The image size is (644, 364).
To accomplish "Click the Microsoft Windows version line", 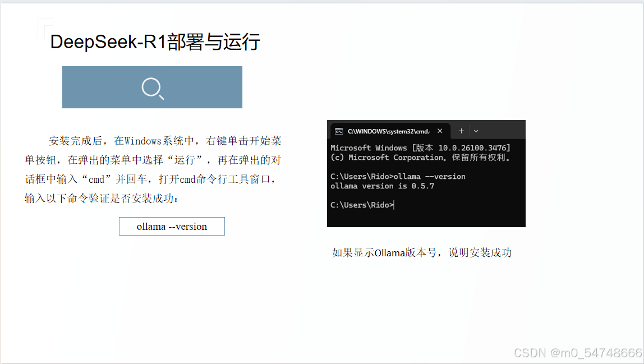I will 420,148.
